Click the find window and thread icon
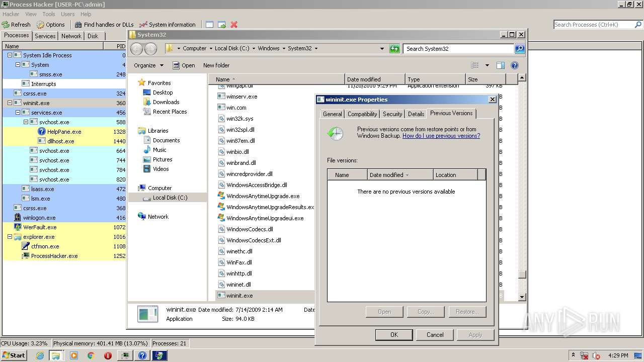The image size is (644, 362). point(222,25)
